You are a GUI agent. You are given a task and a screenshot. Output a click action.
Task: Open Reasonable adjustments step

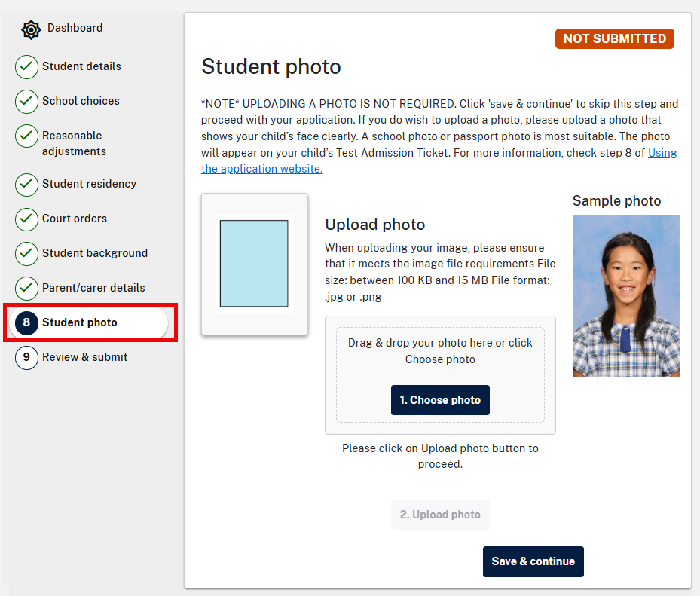click(74, 143)
